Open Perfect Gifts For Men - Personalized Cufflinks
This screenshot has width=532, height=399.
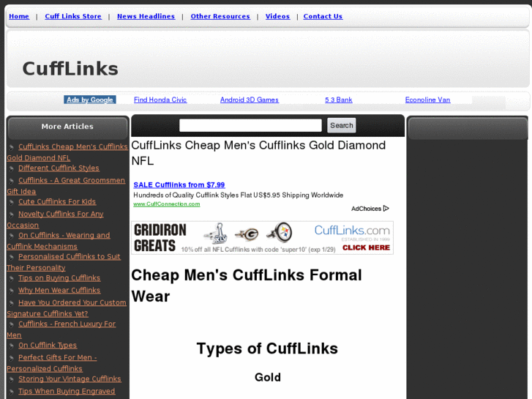[x=52, y=362]
